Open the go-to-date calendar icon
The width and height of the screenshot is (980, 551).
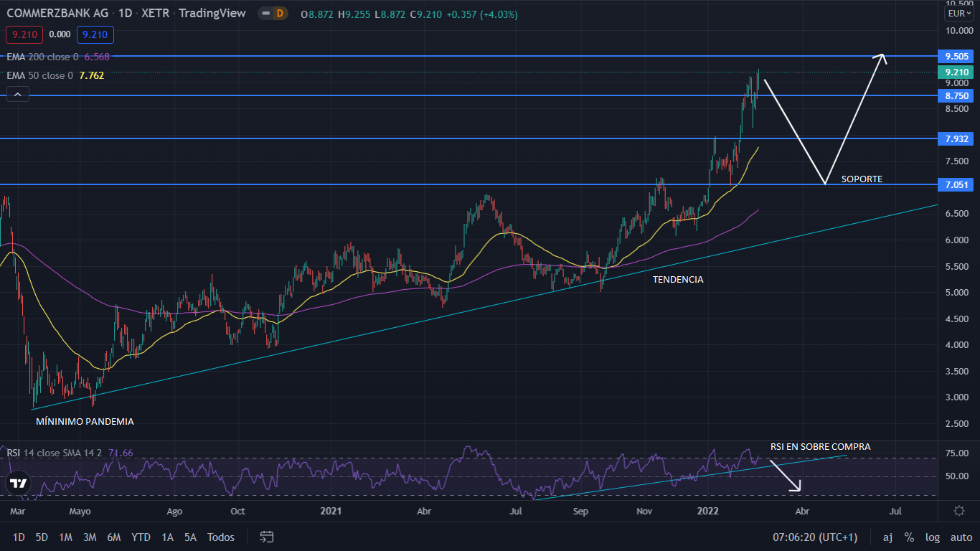point(267,537)
